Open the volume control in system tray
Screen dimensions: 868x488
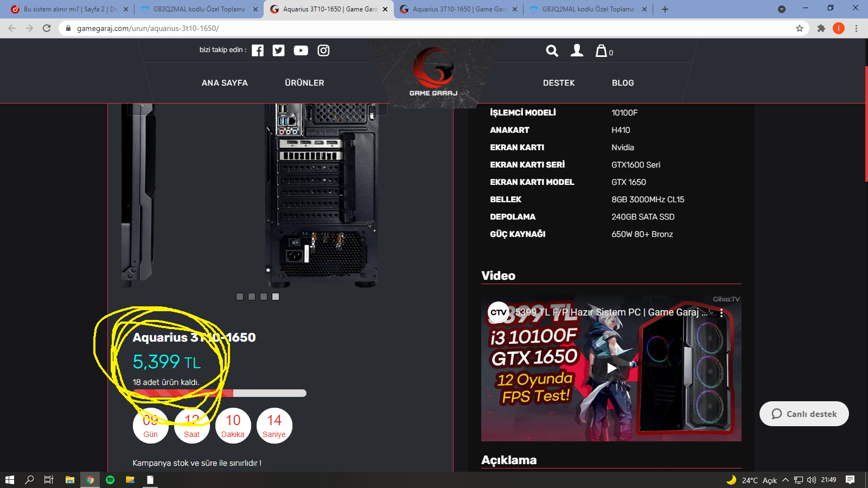[812, 480]
